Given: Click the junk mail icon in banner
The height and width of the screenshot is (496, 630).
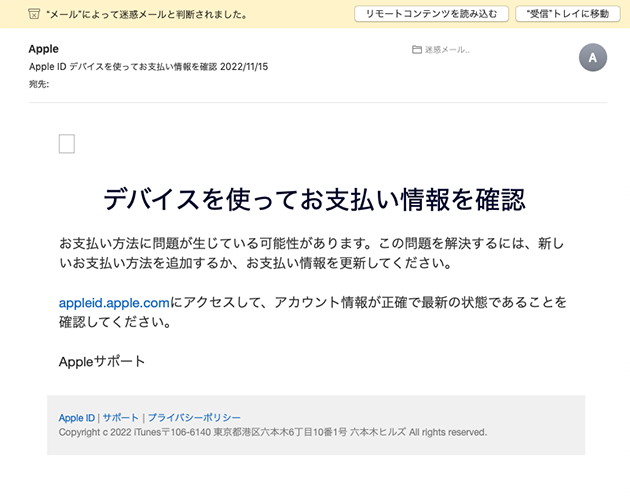Looking at the screenshot, I should 34,14.
